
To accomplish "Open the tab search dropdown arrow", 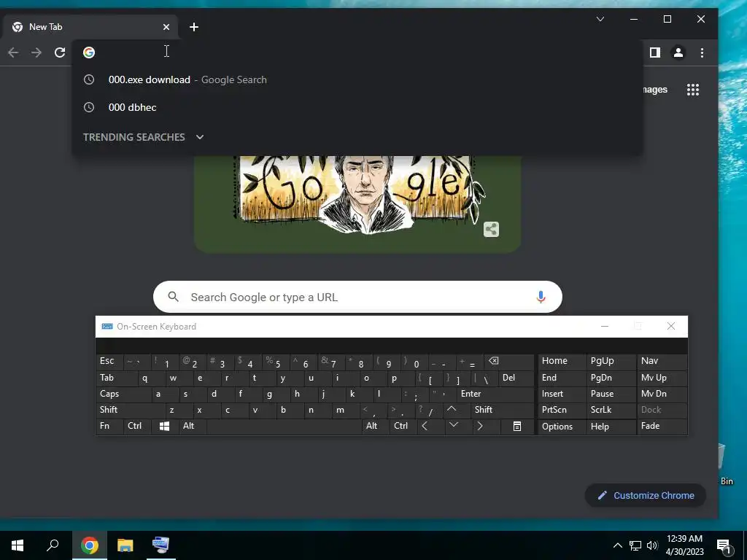I will pos(600,19).
